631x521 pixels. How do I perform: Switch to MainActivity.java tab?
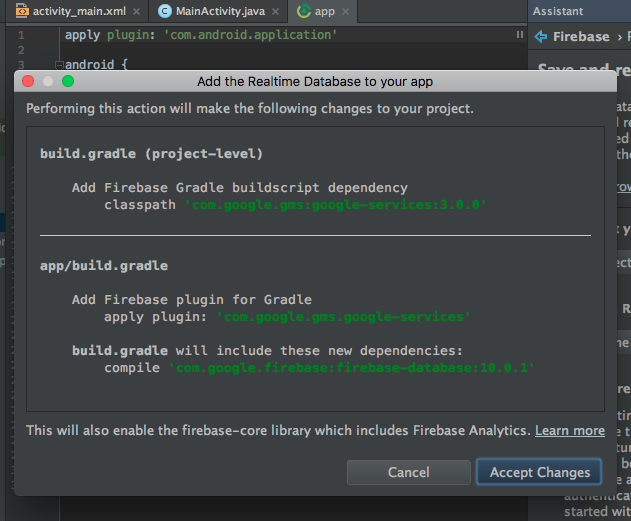pyautogui.click(x=220, y=11)
